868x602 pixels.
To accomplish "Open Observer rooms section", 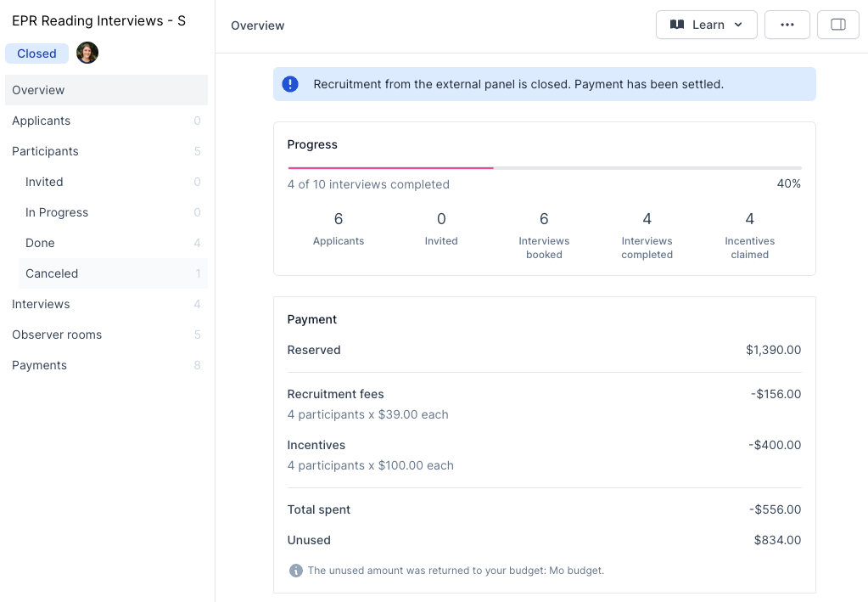I will pos(57,335).
